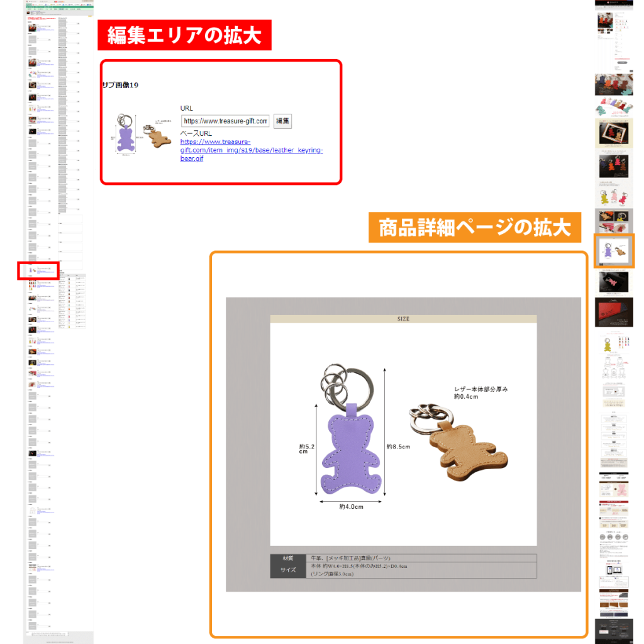Open the leather_keyring-bear.gif base URL link

[252, 150]
